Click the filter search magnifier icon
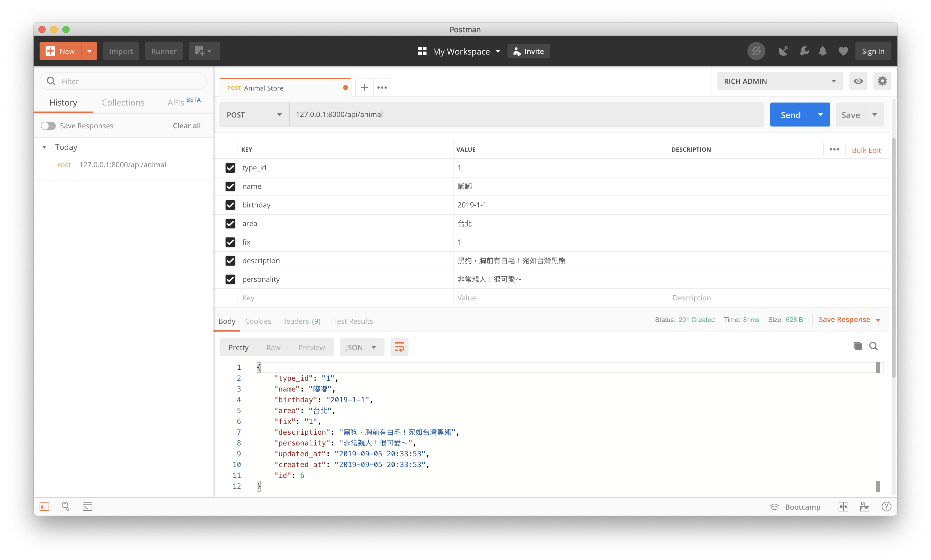Image resolution: width=931 pixels, height=560 pixels. 51,81
